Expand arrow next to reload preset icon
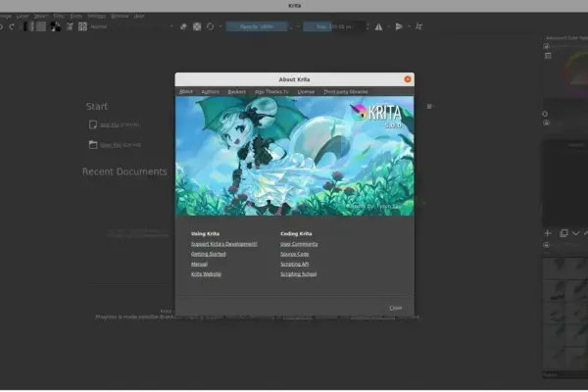This screenshot has height=392, width=588. [220, 26]
